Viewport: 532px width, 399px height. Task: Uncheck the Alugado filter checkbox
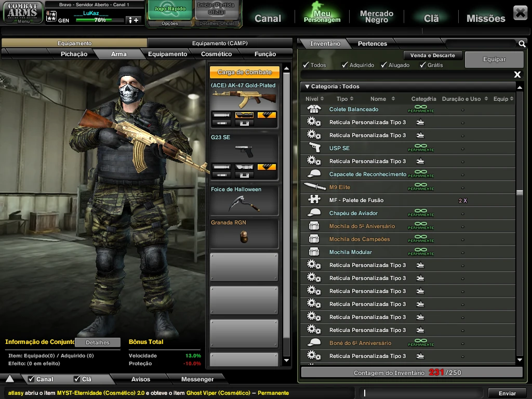[384, 65]
